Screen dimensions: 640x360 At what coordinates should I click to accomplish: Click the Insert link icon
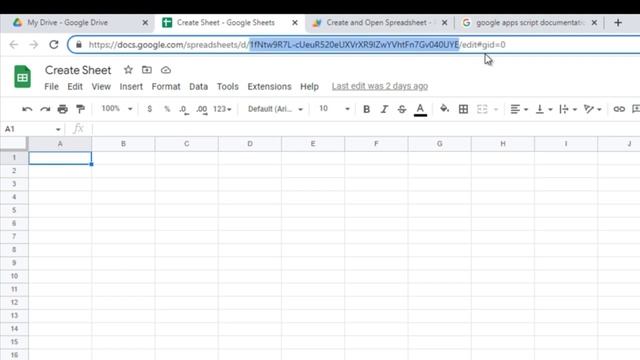tap(619, 109)
